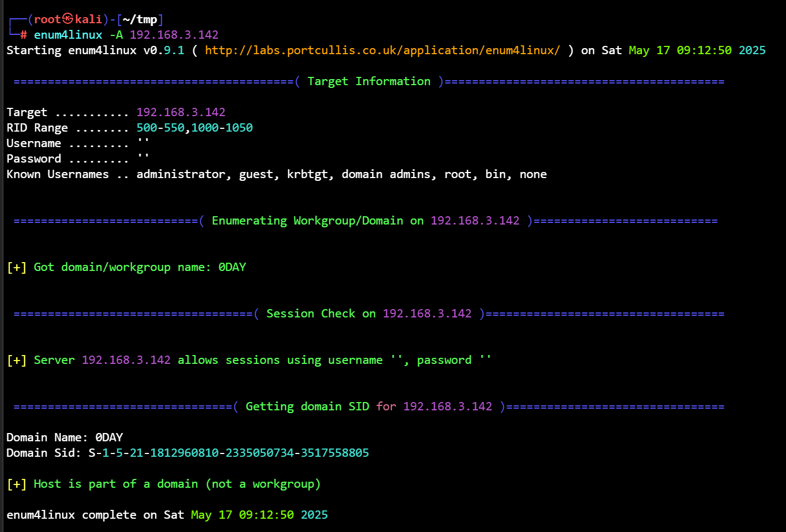Click the IP address on the Target row

pos(181,112)
